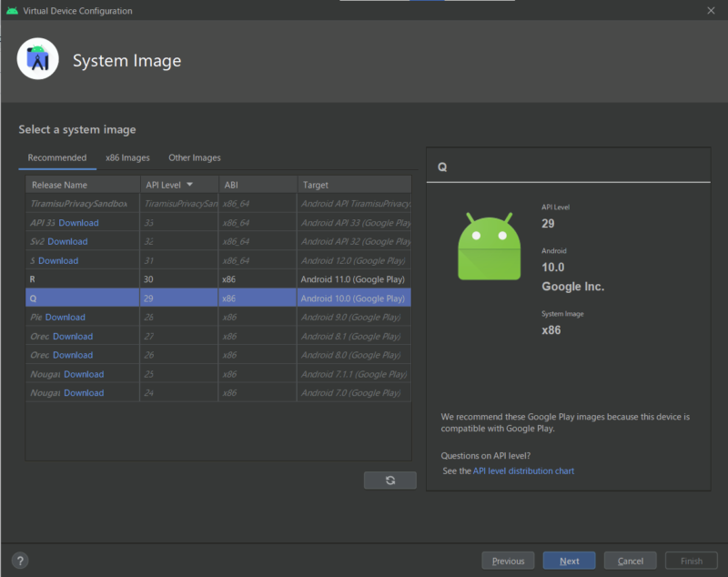Click the refresh system images icon button
Image resolution: width=728 pixels, height=577 pixels.
(389, 481)
